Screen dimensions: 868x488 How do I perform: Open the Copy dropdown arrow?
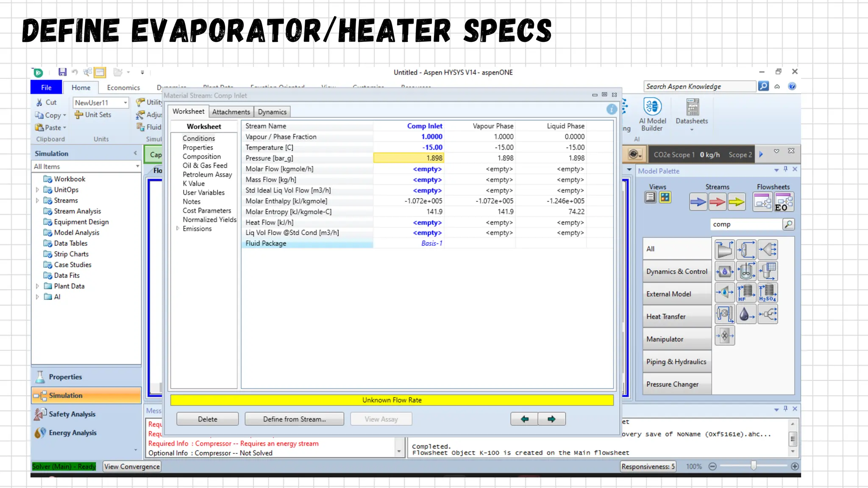pos(64,115)
